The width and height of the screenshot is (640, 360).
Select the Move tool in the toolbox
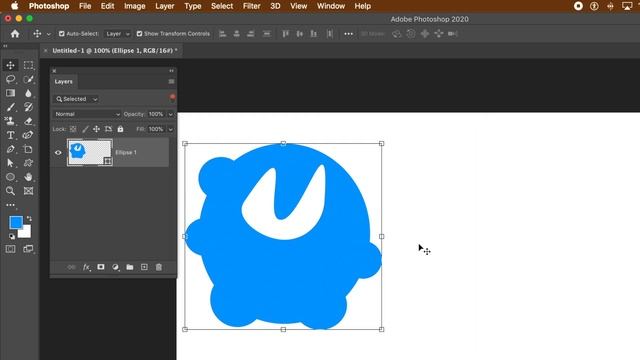[x=10, y=65]
